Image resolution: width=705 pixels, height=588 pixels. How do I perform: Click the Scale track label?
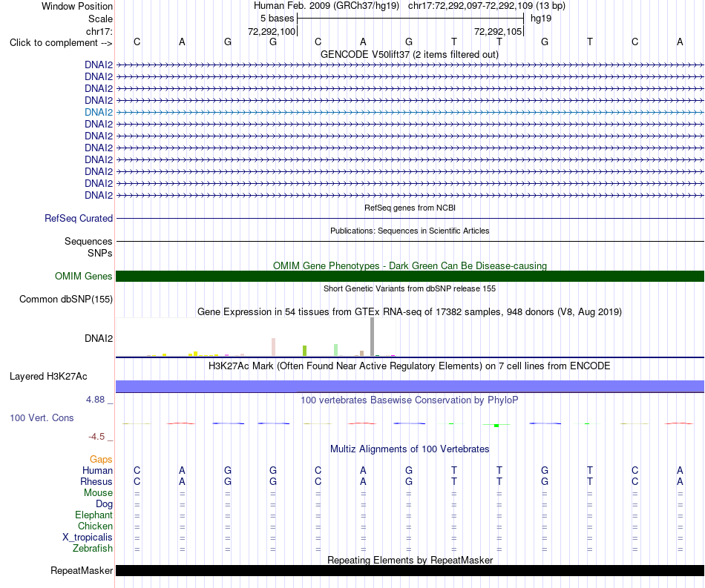pyautogui.click(x=100, y=19)
